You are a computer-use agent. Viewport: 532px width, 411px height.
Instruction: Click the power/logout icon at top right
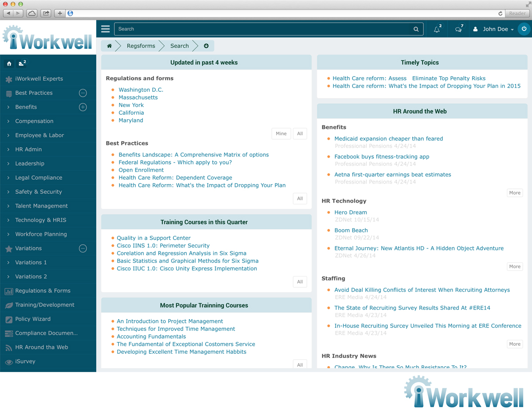coord(524,29)
